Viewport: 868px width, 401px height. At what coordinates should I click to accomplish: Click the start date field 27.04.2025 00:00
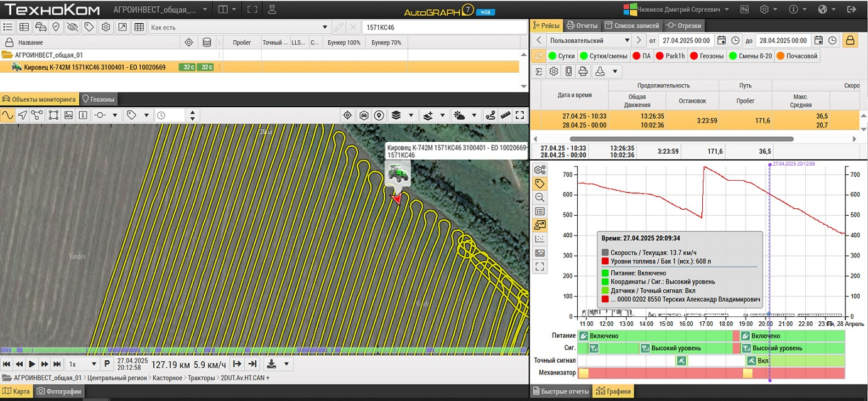point(686,40)
